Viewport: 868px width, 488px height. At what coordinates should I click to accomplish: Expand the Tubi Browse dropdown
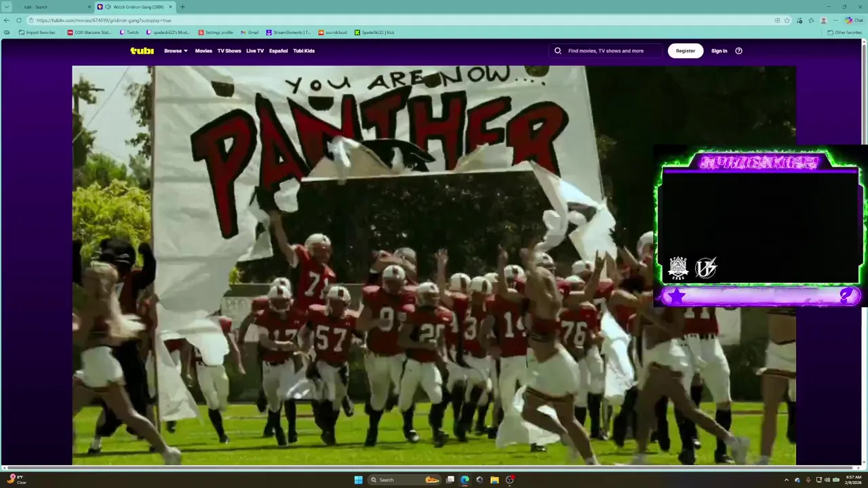click(x=176, y=51)
